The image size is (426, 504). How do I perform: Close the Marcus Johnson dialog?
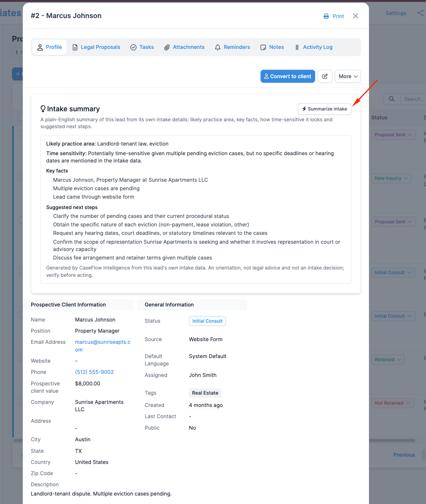[356, 16]
